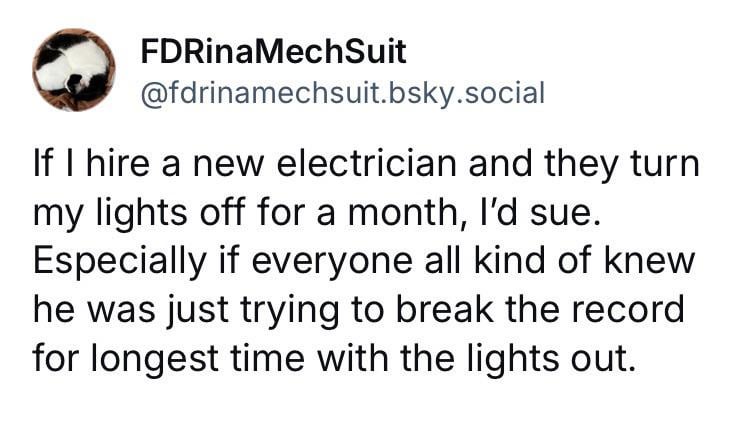Click the FDRinaMechSuit display name

274,50
